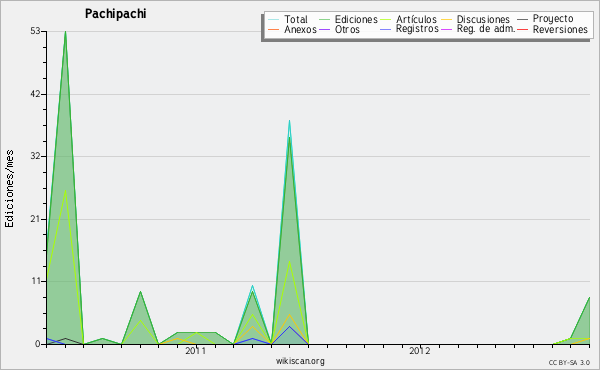Click the 53 y-axis value
600x370 pixels.
pos(35,31)
